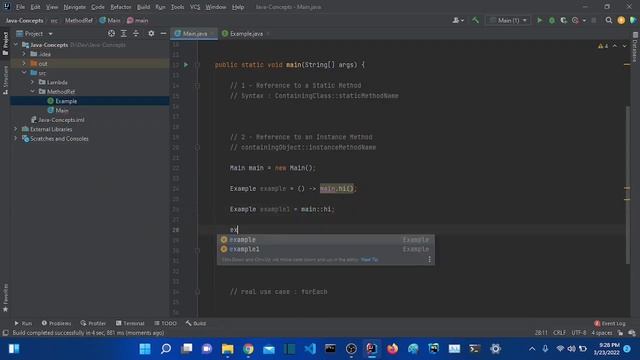640x360 pixels.
Task: Jump to next highlighted error arrow
Action: 624,46
